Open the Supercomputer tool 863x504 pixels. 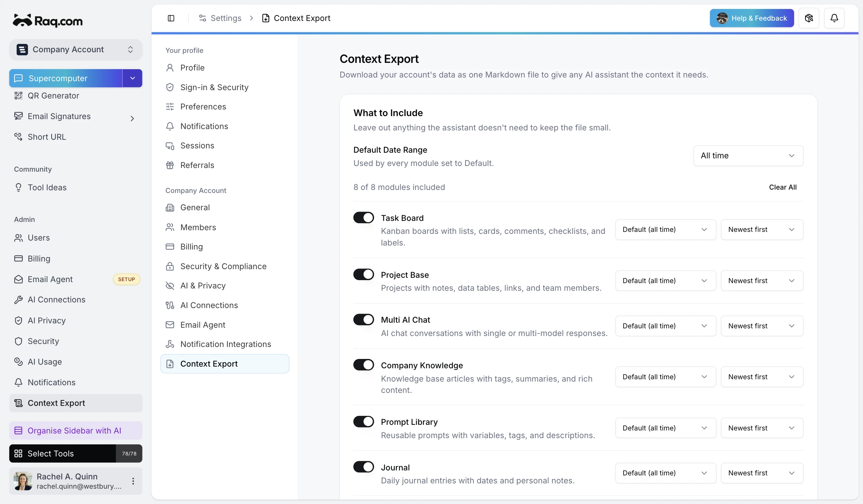pyautogui.click(x=66, y=78)
